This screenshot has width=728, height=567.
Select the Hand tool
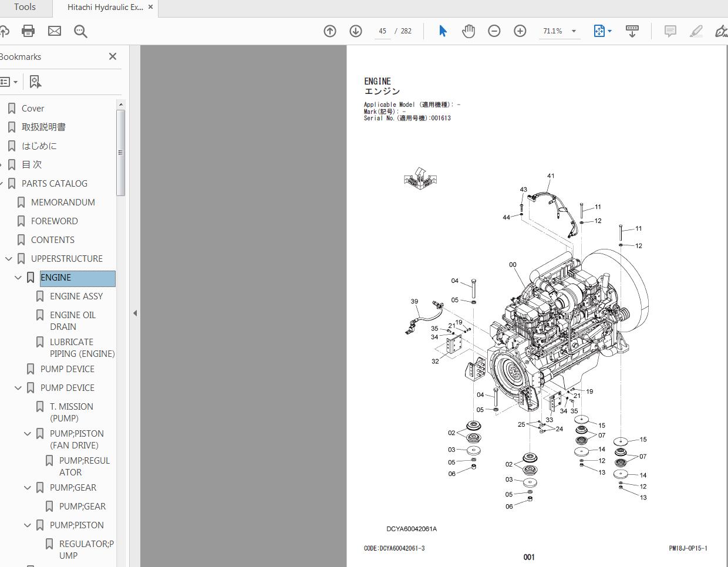pyautogui.click(x=469, y=31)
